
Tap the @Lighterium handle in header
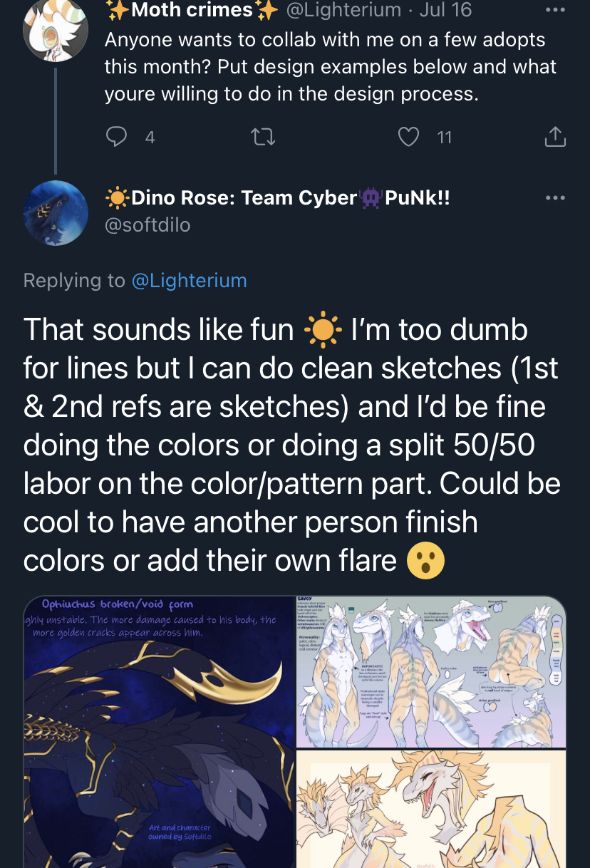343,10
